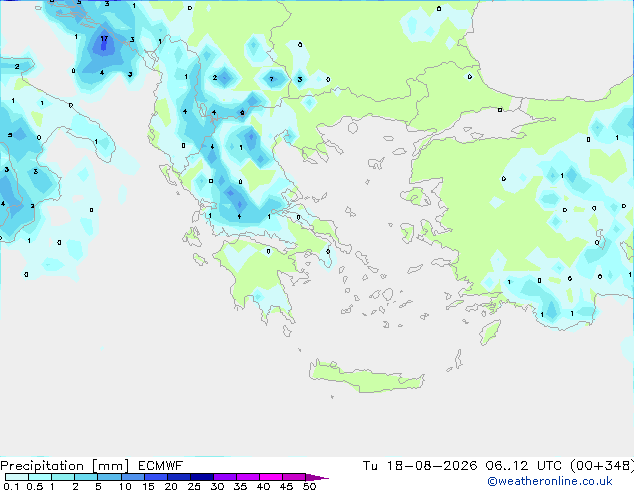The height and width of the screenshot is (490, 634).
Task: Select the 25–30 mm dark navy legend swatch
Action: [x=202, y=477]
